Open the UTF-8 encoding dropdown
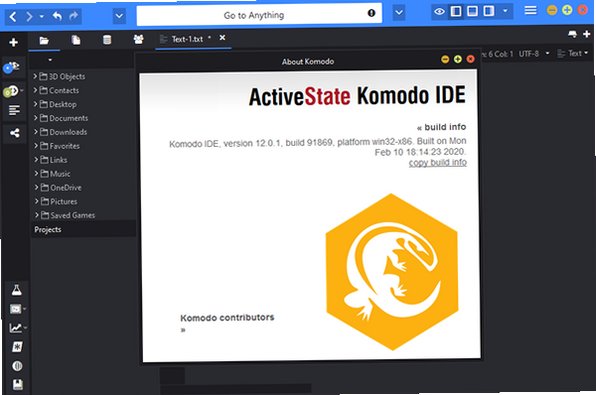This screenshot has width=596, height=395. [x=534, y=54]
